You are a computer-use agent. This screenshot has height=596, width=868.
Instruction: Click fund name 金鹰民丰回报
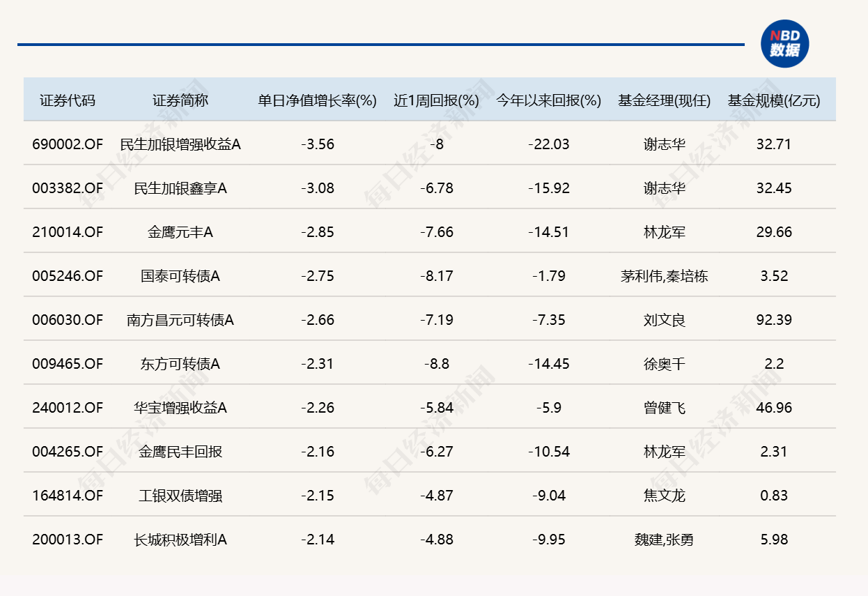click(180, 452)
